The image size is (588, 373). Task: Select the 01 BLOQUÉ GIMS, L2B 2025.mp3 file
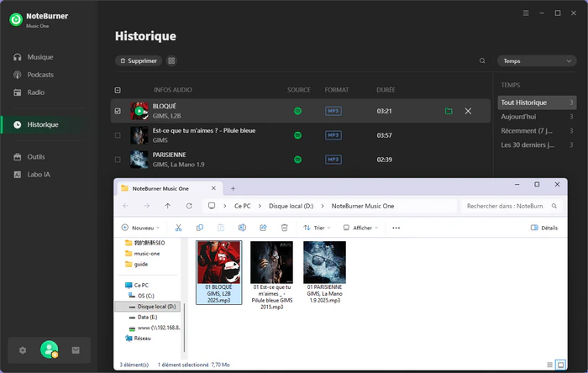click(219, 272)
